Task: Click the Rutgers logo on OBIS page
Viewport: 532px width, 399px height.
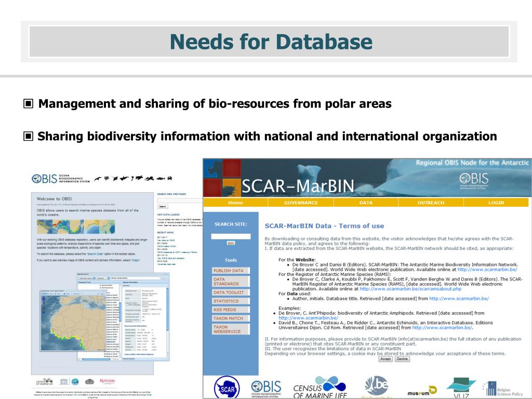Action: [x=107, y=381]
